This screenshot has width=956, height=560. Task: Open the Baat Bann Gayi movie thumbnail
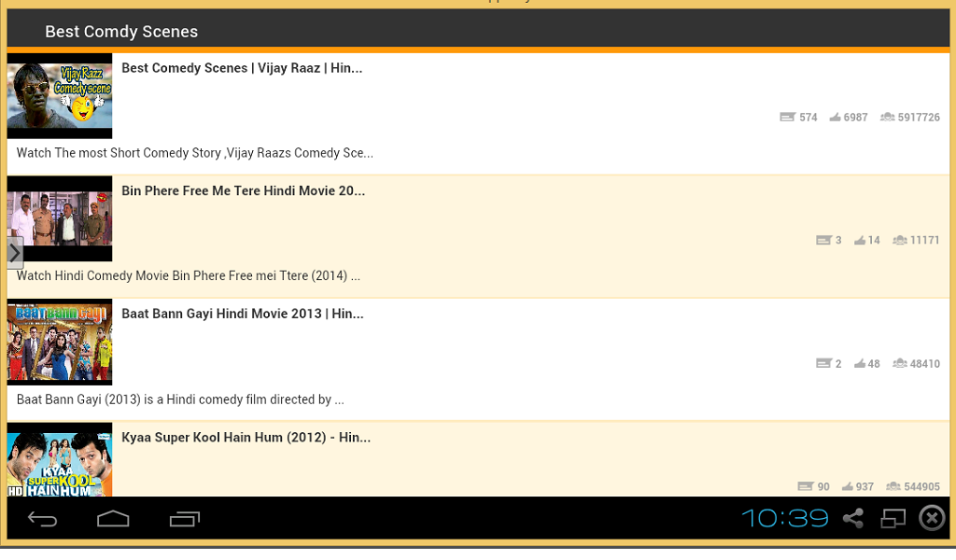pos(60,342)
